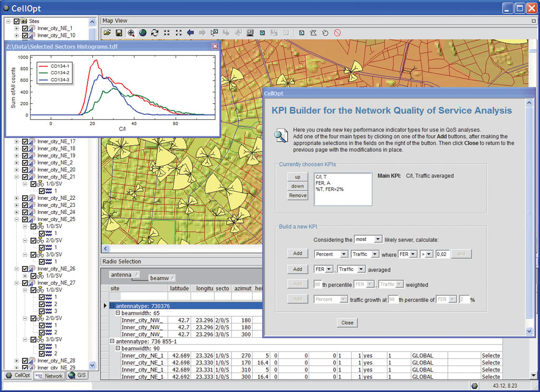Image resolution: width=540 pixels, height=392 pixels.
Task: Toggle the Inner_city_NE_17 site checkbox
Action: (x=24, y=142)
